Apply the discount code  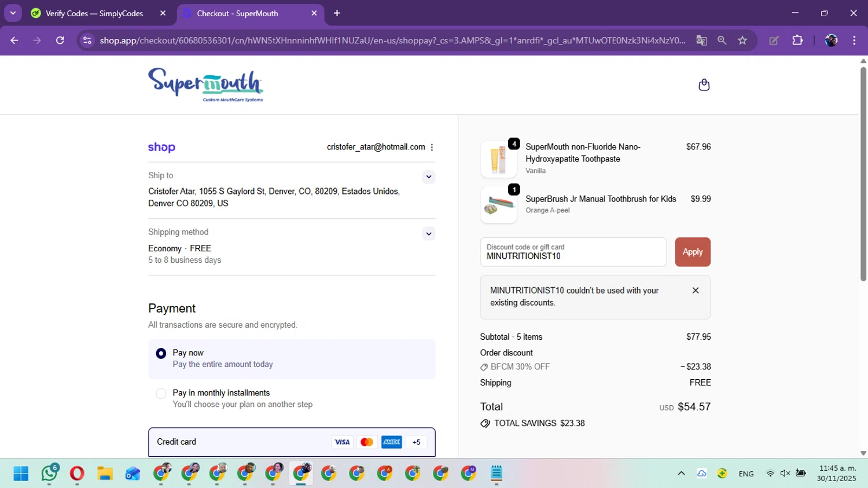pyautogui.click(x=692, y=252)
